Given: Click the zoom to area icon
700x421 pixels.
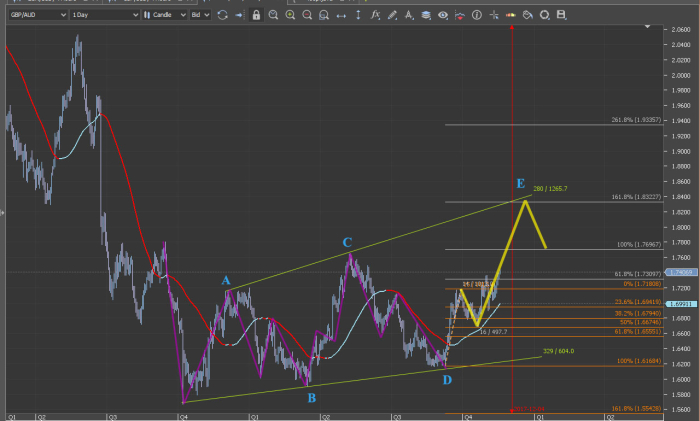Looking at the screenshot, I should [x=324, y=15].
